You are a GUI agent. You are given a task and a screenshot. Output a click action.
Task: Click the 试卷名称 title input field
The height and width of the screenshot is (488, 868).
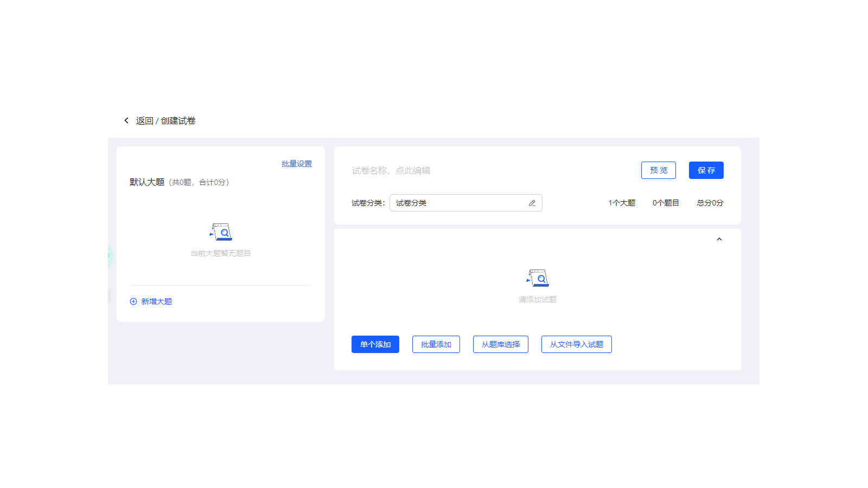[x=392, y=170]
